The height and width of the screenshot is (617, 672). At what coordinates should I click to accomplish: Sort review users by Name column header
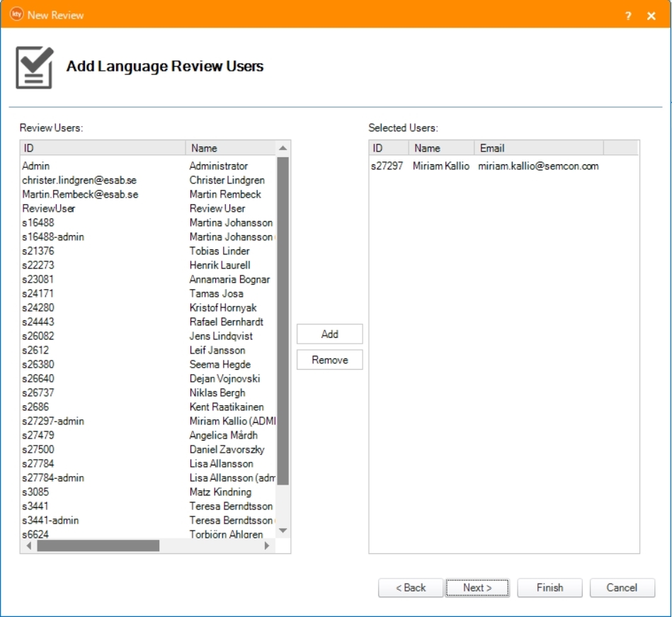[x=230, y=148]
